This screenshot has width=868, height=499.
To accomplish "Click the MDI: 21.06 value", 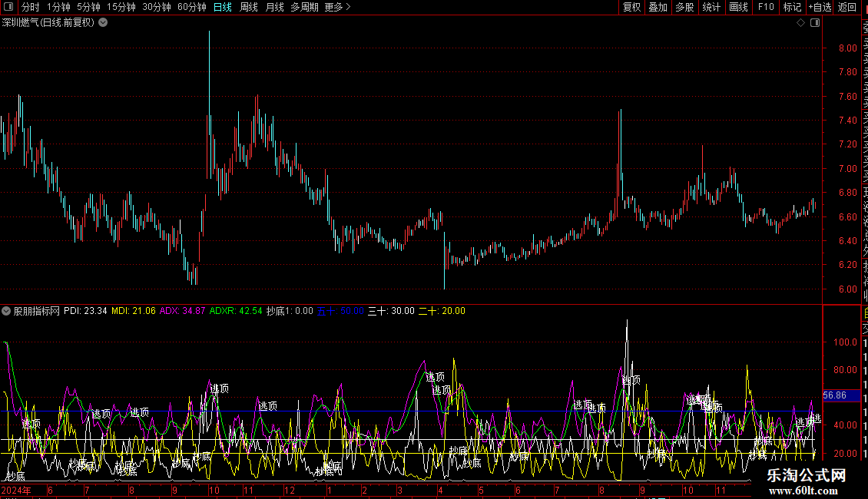I will coord(134,311).
